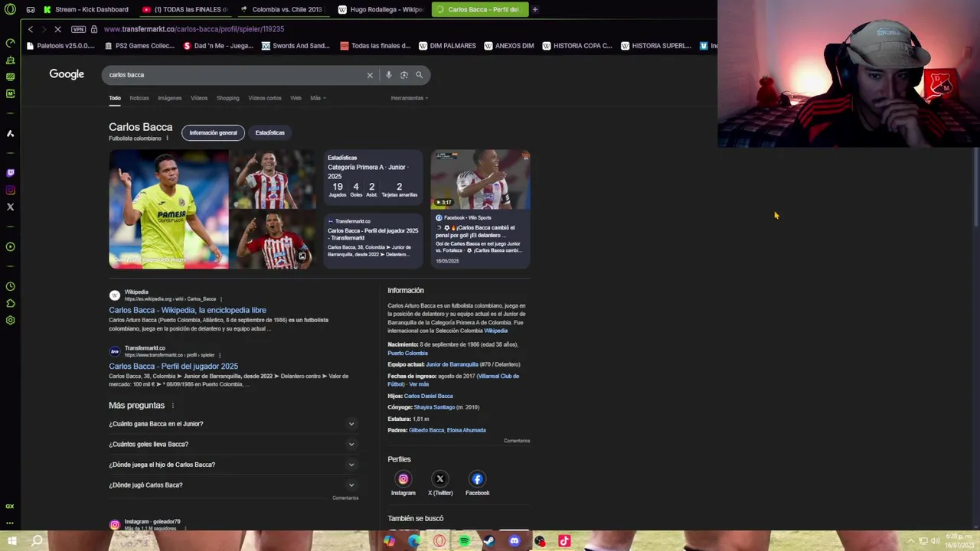Open the sidebar three-dots setup menu
The height and width of the screenshot is (551, 980).
point(10,523)
